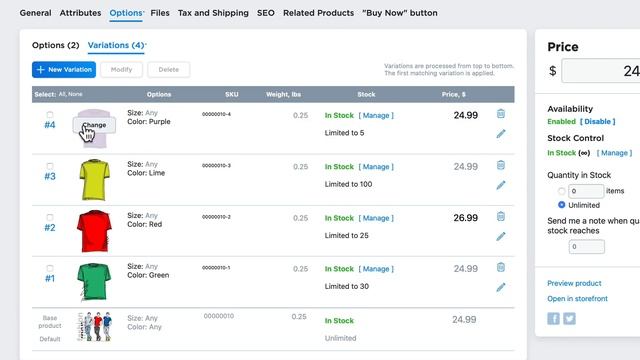Click the stock note threshold field
The height and width of the screenshot is (360, 640).
(587, 247)
